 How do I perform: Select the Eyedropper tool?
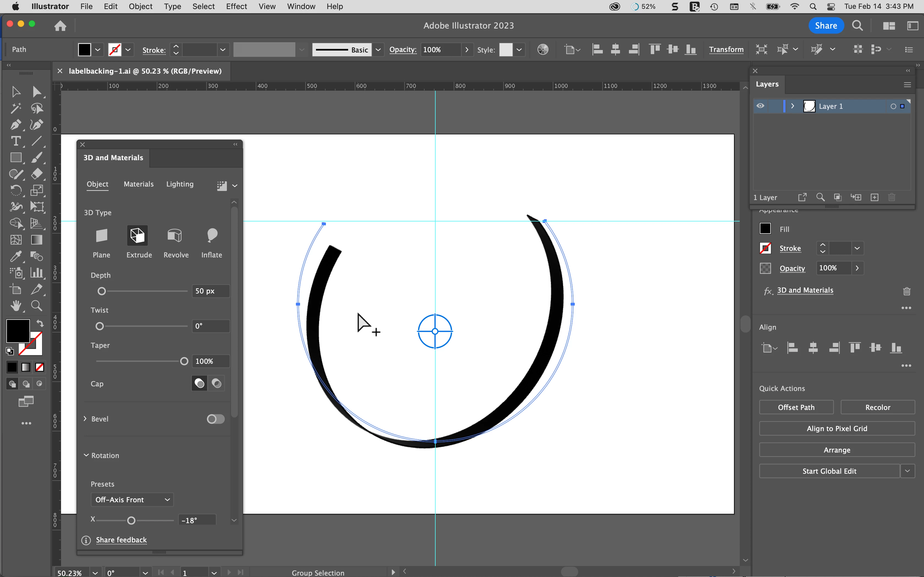pos(15,256)
